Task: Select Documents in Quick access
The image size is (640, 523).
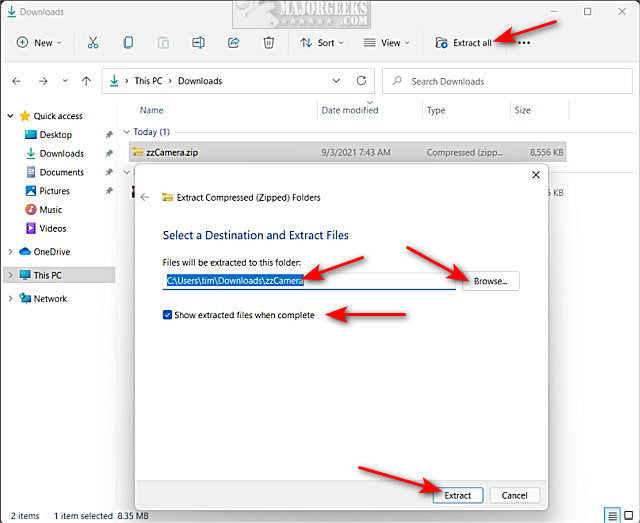Action: [x=61, y=172]
